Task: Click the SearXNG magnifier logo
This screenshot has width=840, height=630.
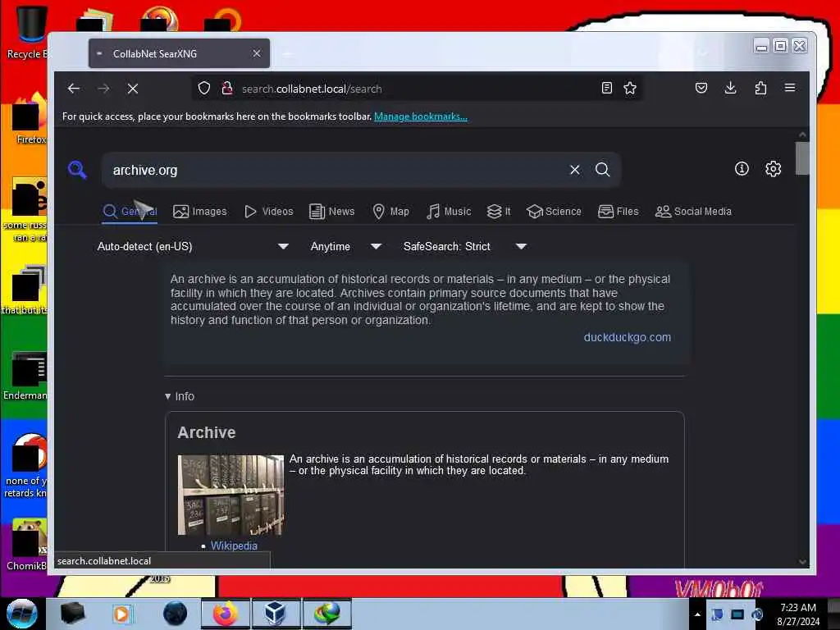Action: click(77, 170)
